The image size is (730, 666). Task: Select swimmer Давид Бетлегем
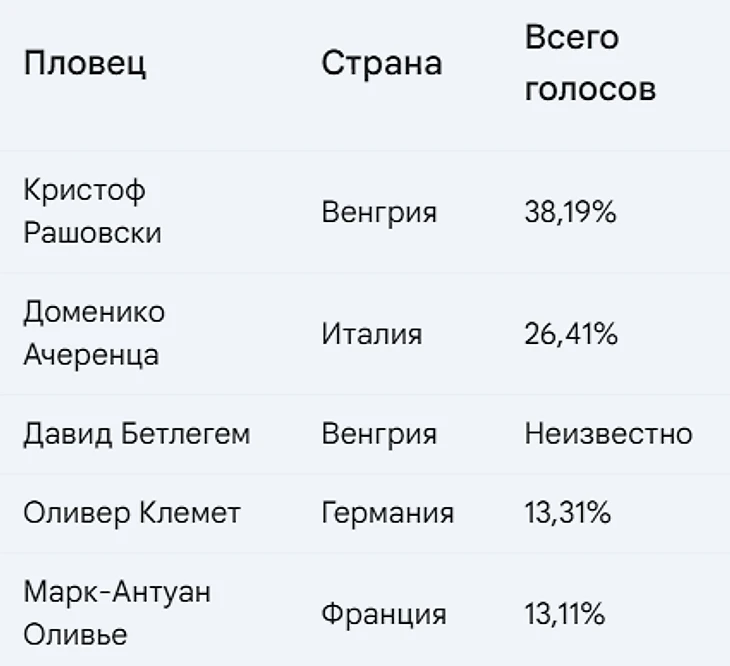click(x=137, y=435)
